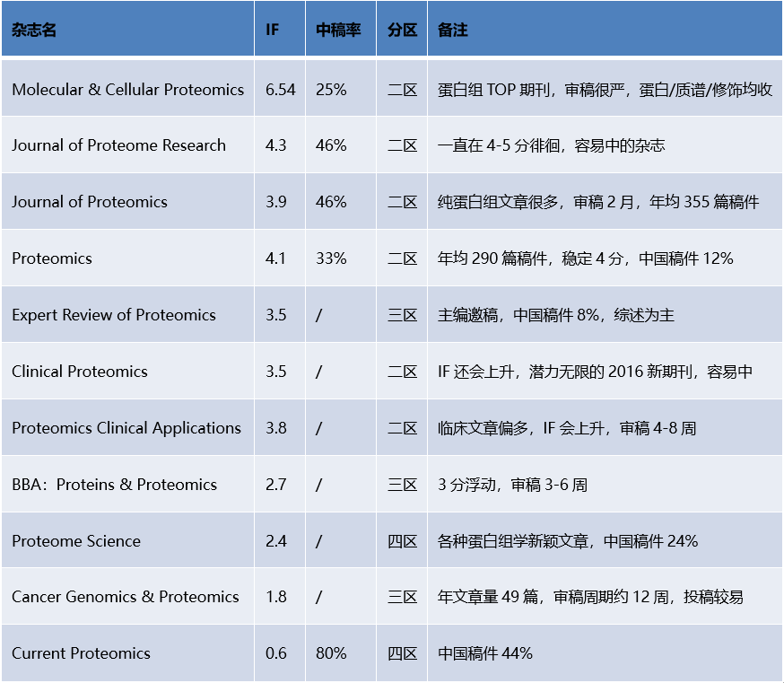
Task: Click 46% in Journal of Proteome Research row
Action: pyautogui.click(x=331, y=145)
